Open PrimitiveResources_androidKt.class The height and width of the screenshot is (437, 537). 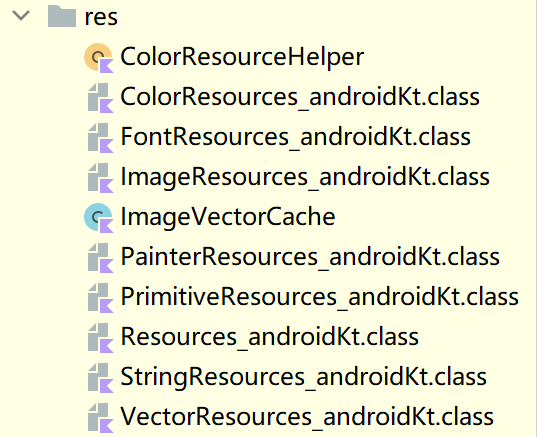320,297
